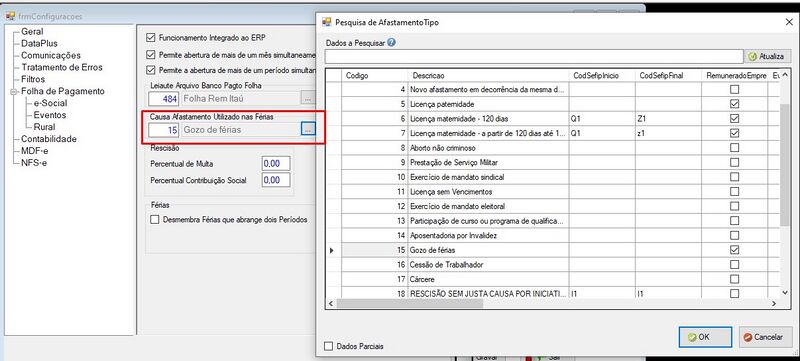Open lookup for Leiaute Arquivo Banco Pagto Folha
The height and width of the screenshot is (361, 800).
(308, 98)
